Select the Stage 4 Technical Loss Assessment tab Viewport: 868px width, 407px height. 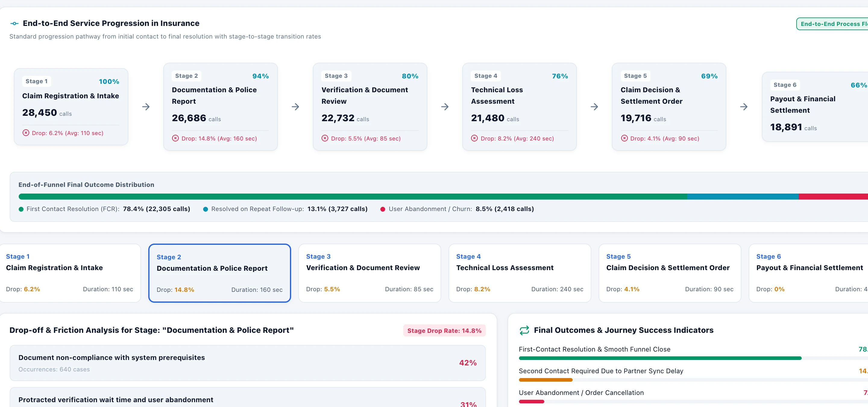pos(520,273)
